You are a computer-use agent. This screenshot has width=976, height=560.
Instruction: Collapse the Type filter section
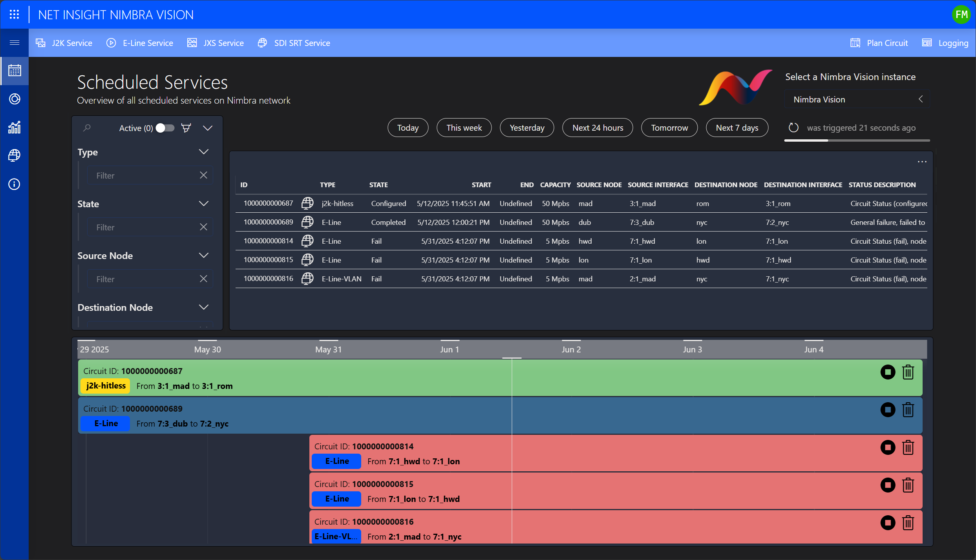203,152
